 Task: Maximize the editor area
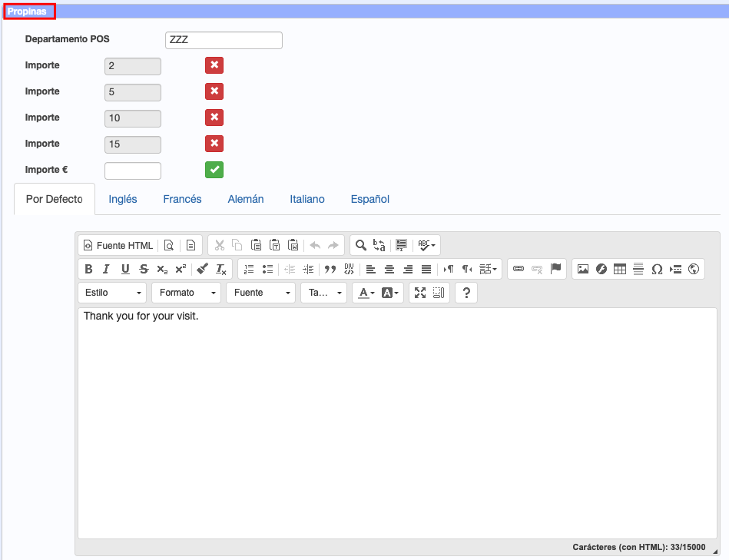pos(420,293)
